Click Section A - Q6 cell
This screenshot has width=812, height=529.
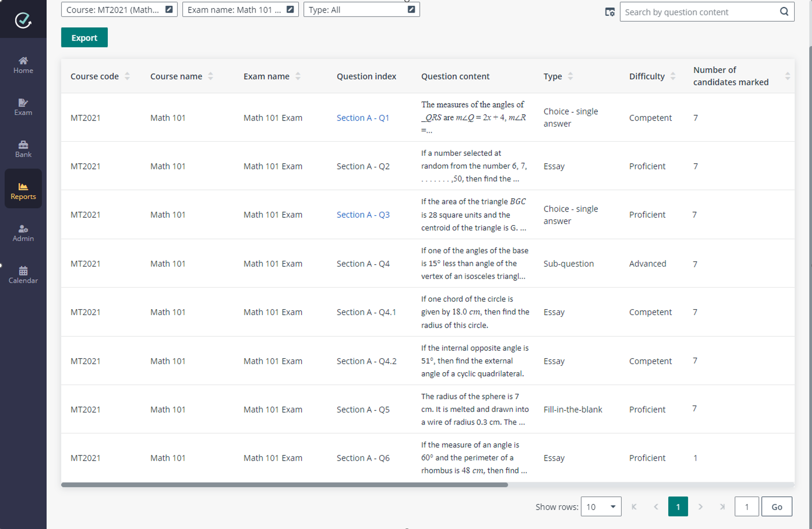pos(363,458)
